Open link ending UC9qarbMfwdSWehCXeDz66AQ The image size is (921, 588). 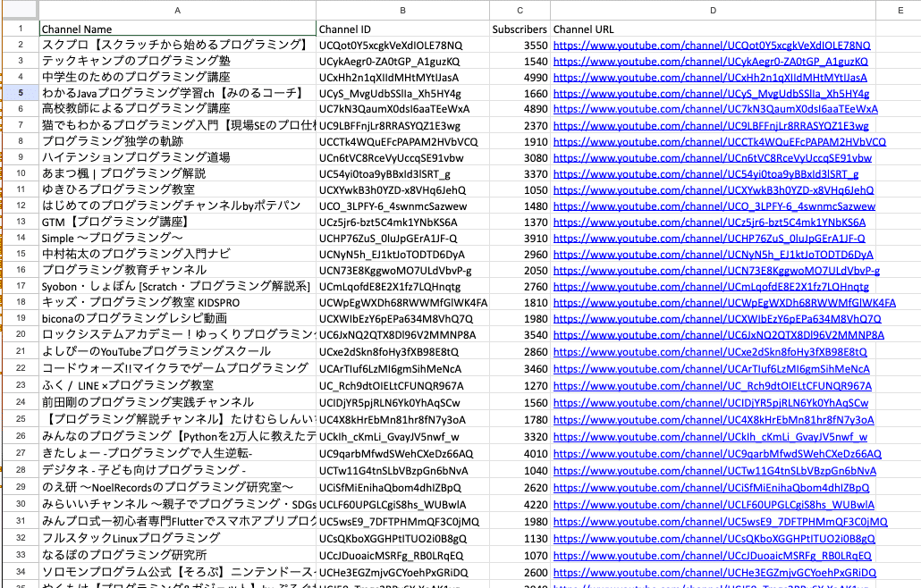click(x=717, y=454)
